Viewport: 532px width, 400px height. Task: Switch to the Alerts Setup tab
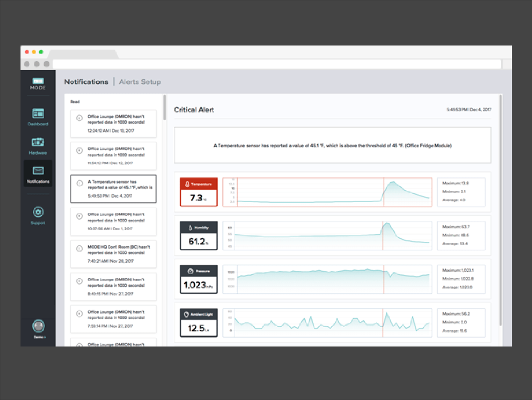[x=140, y=82]
